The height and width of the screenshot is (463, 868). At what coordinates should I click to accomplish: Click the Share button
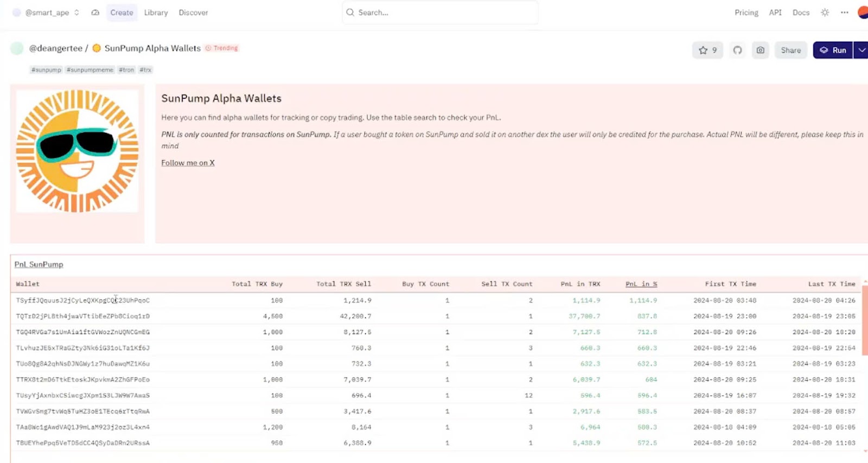click(790, 50)
